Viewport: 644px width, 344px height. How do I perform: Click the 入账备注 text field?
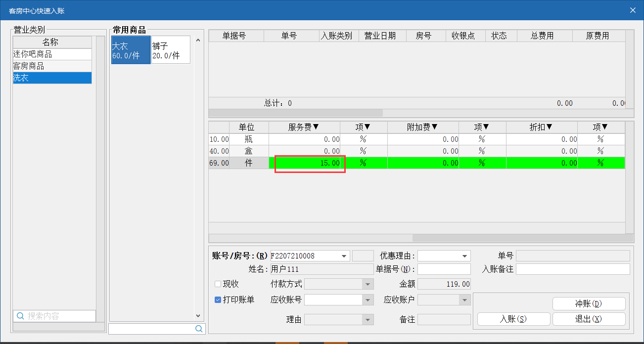point(572,269)
